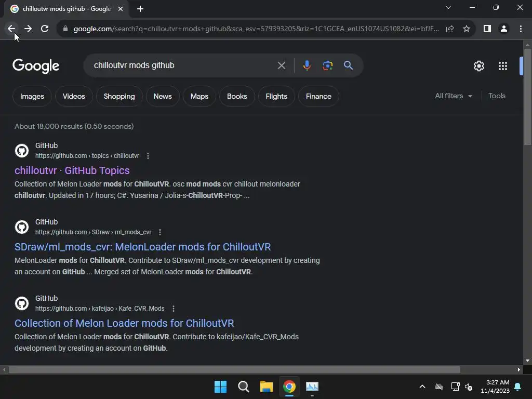This screenshot has width=532, height=399.
Task: Open clock and date panel
Action: (495, 387)
